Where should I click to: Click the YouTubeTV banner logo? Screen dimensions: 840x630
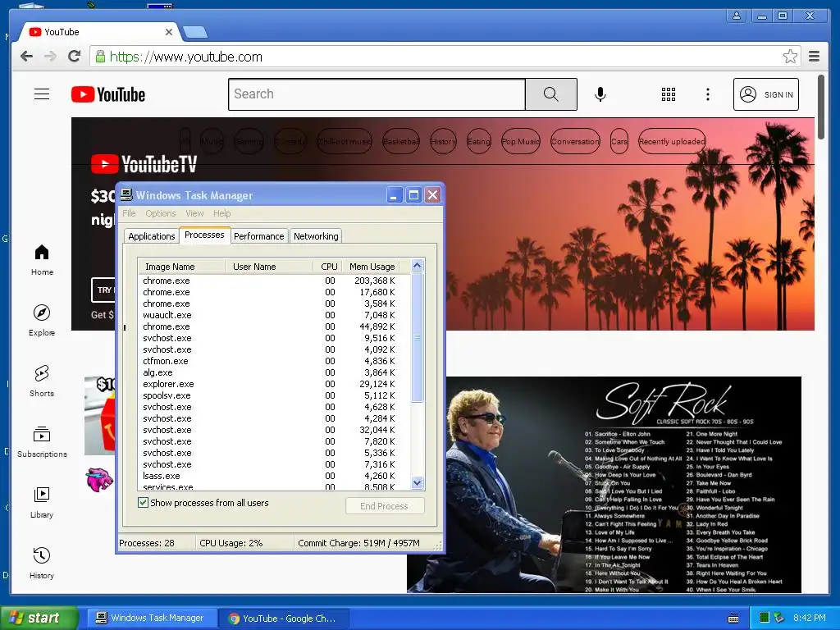pos(144,164)
